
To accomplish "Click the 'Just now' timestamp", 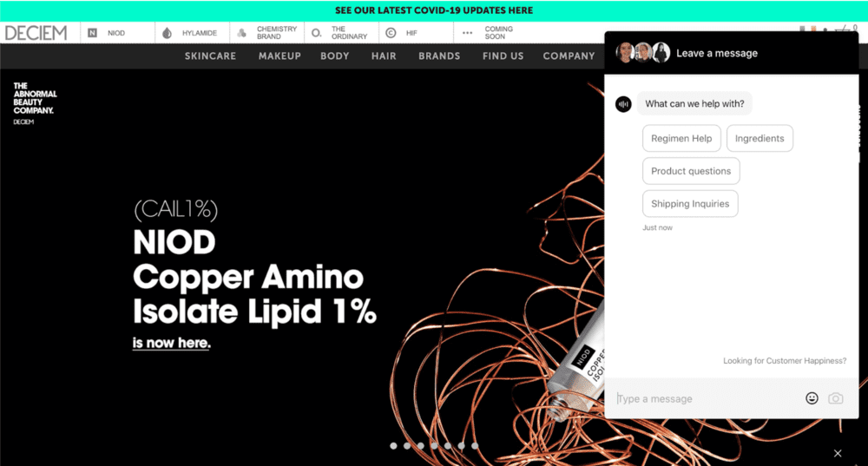I will [x=657, y=227].
